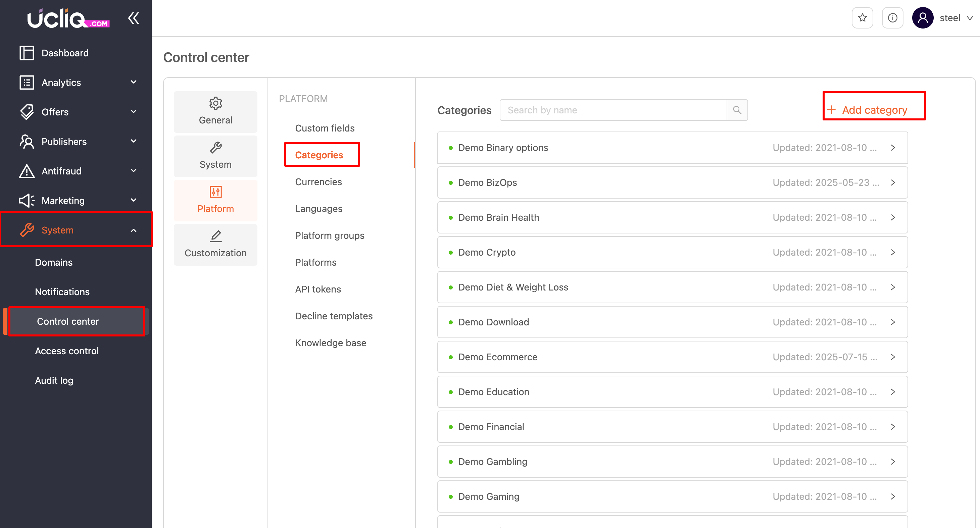Open the General gear settings tile
The height and width of the screenshot is (528, 980).
[x=215, y=111]
